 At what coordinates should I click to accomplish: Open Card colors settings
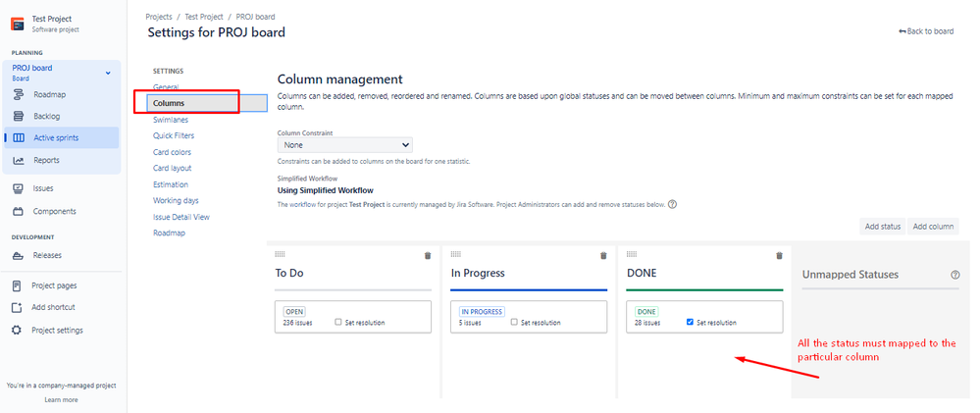tap(172, 152)
